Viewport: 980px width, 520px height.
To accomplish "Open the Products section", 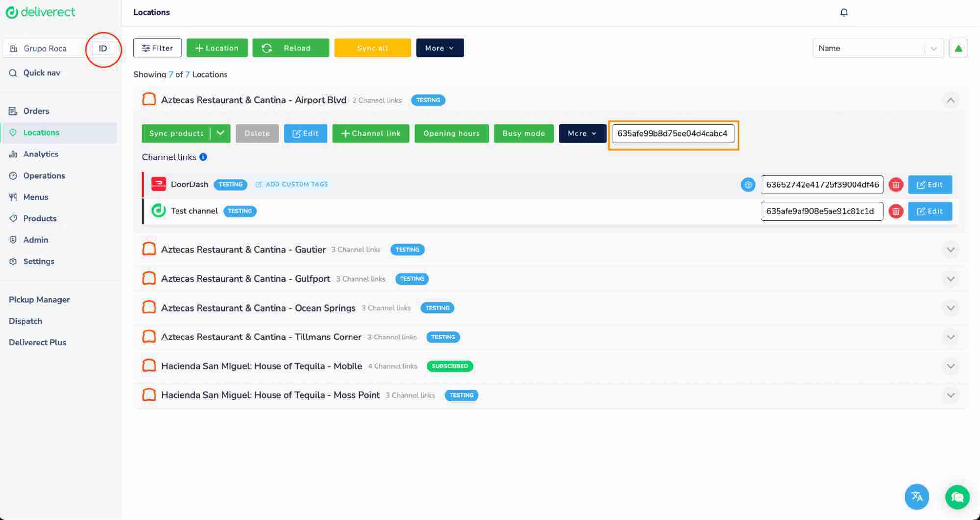I will tap(39, 218).
